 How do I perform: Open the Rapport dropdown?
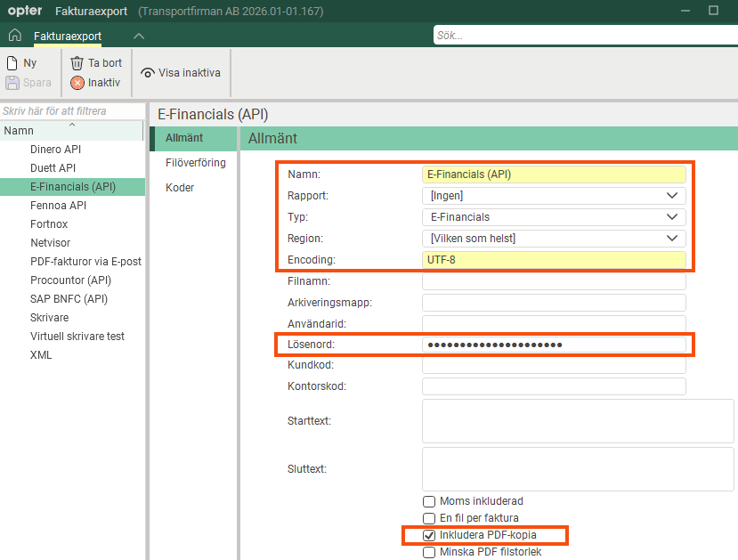(x=554, y=196)
